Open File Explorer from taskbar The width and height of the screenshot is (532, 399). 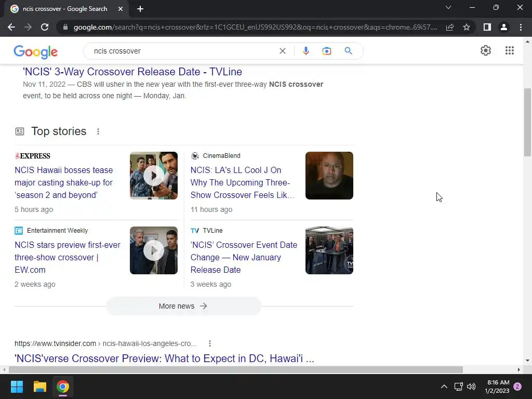(39, 387)
